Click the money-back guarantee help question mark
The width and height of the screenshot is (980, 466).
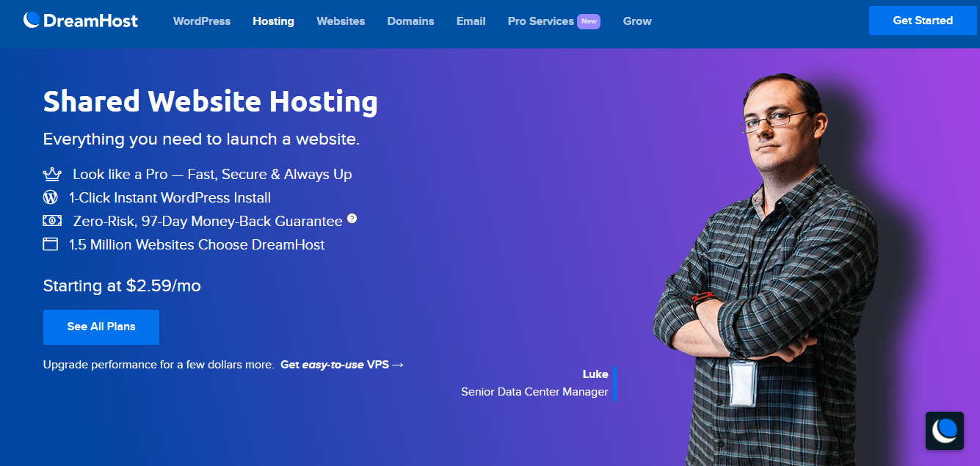click(352, 219)
